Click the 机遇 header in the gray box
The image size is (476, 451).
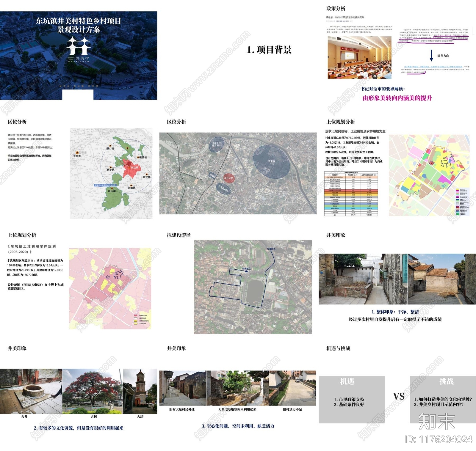click(347, 381)
